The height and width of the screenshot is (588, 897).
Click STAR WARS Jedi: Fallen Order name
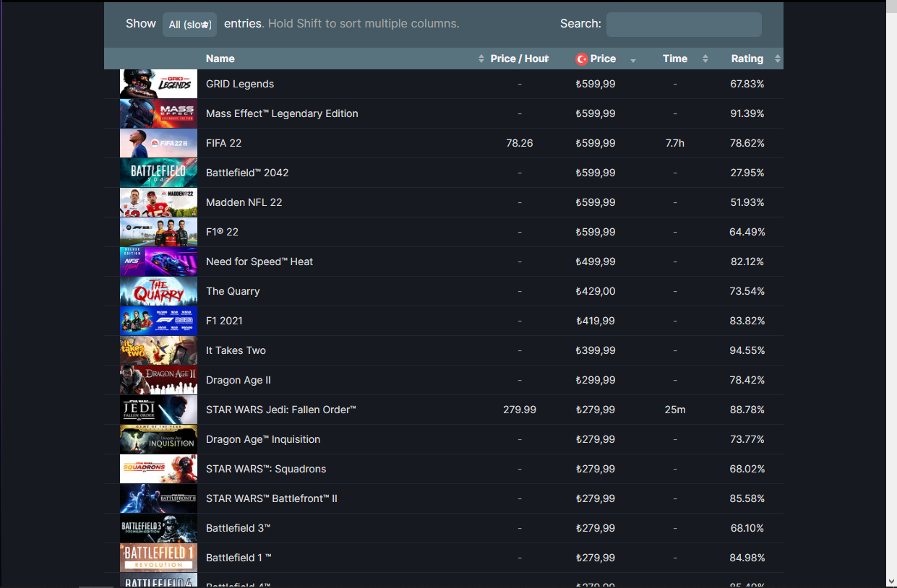pyautogui.click(x=281, y=410)
